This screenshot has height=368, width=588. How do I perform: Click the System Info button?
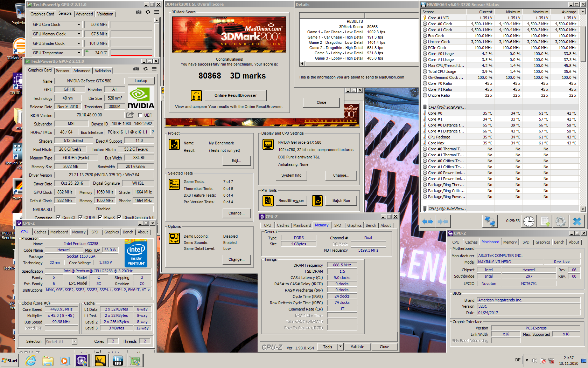tap(291, 175)
